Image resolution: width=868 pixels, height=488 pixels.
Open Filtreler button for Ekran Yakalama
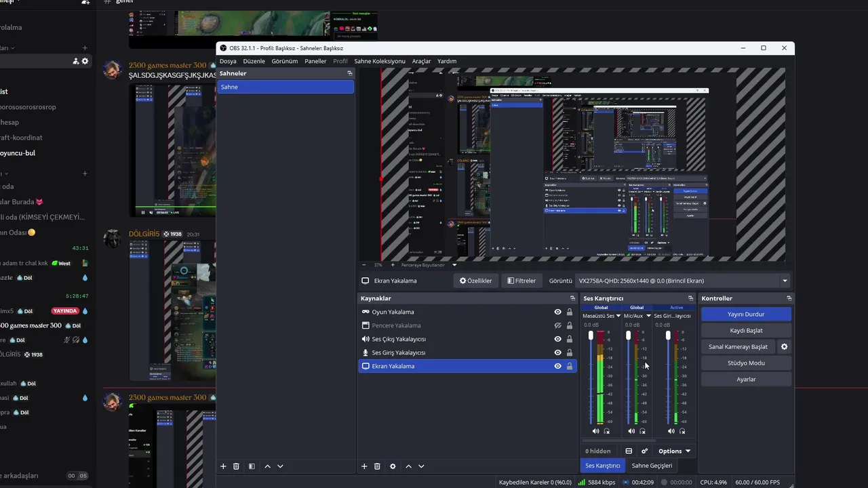[522, 281]
